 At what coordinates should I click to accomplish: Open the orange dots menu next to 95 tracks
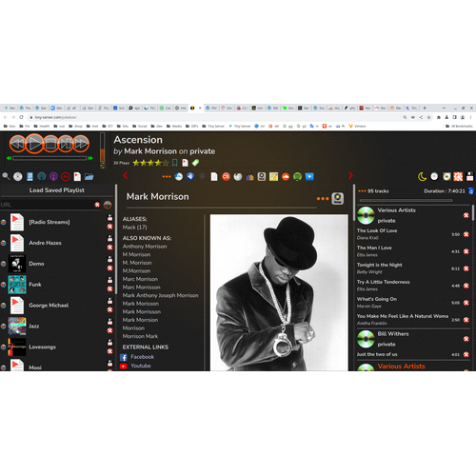pos(362,191)
